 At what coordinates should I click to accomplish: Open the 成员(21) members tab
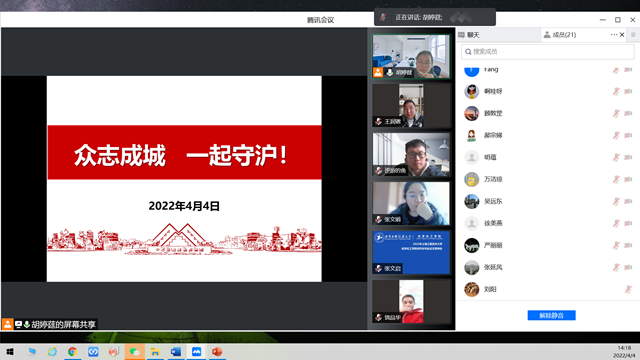[x=560, y=35]
